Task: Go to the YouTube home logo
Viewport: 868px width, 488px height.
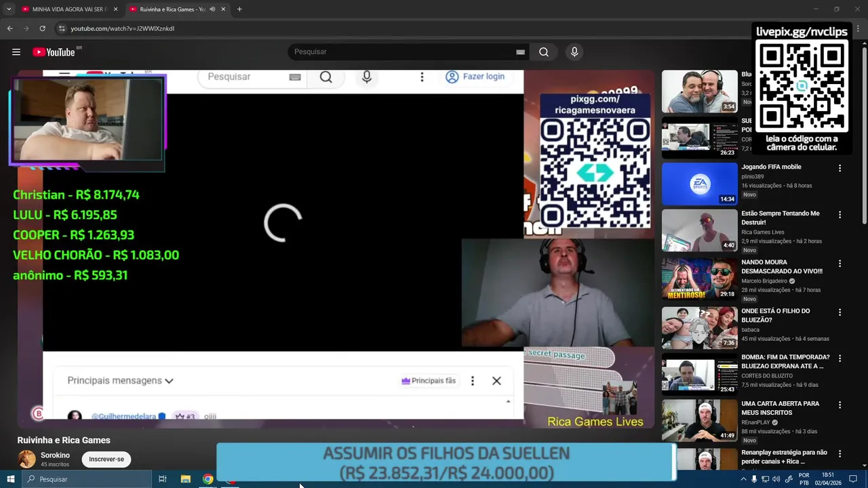Action: click(54, 52)
